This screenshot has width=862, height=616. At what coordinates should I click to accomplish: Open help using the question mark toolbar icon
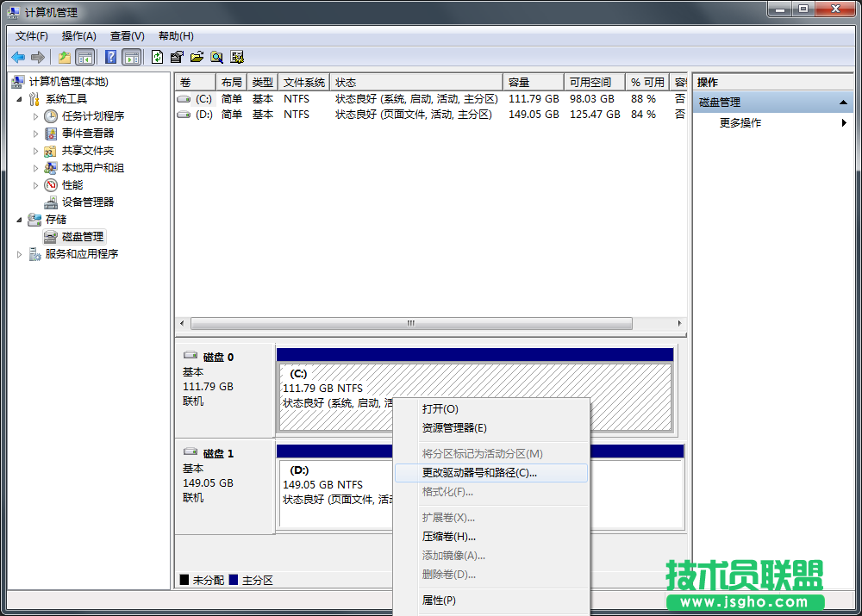pyautogui.click(x=111, y=56)
